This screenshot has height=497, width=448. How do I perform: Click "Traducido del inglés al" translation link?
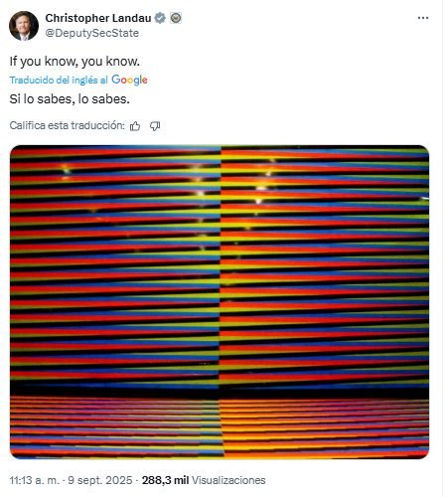[x=59, y=80]
